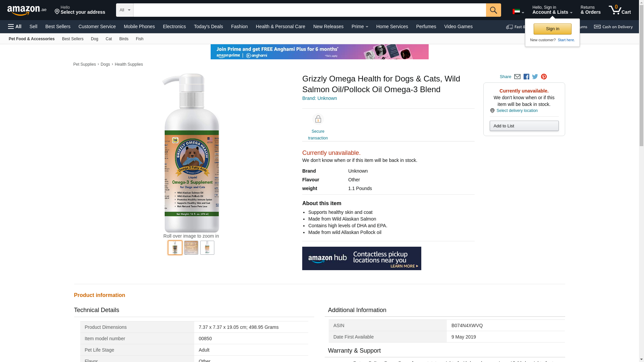Focus the Amazon search input field

310,10
